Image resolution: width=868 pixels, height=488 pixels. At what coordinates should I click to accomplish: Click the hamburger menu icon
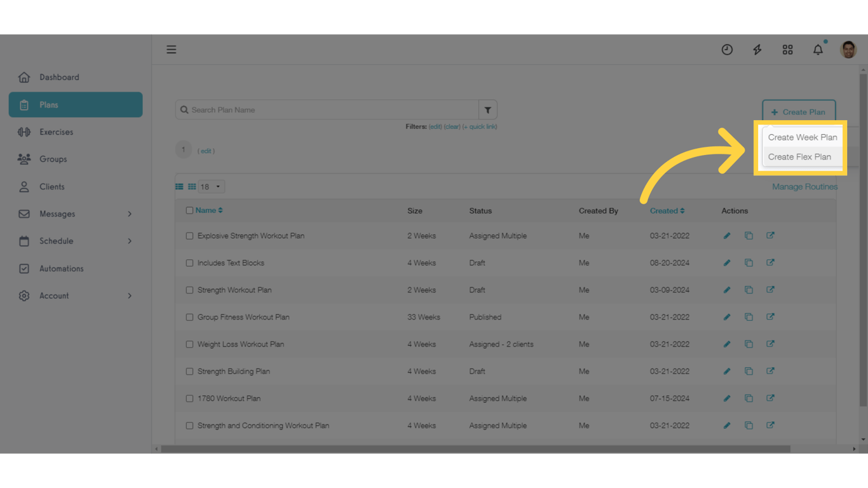[x=172, y=50]
